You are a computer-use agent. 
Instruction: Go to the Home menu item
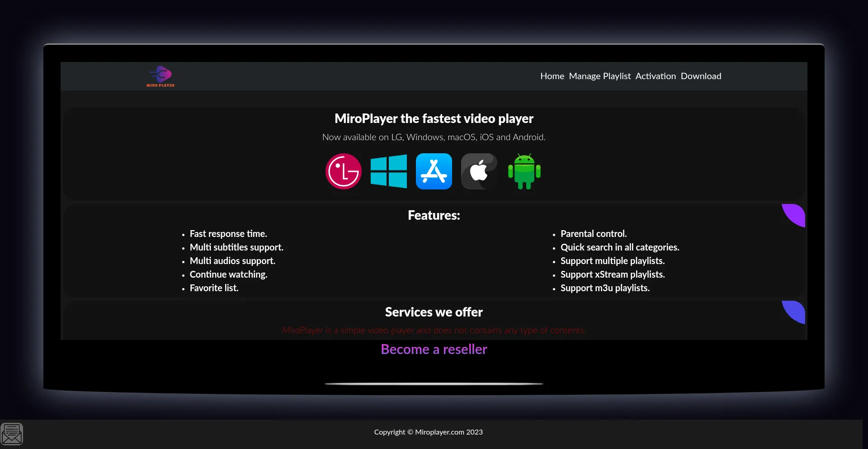(552, 76)
